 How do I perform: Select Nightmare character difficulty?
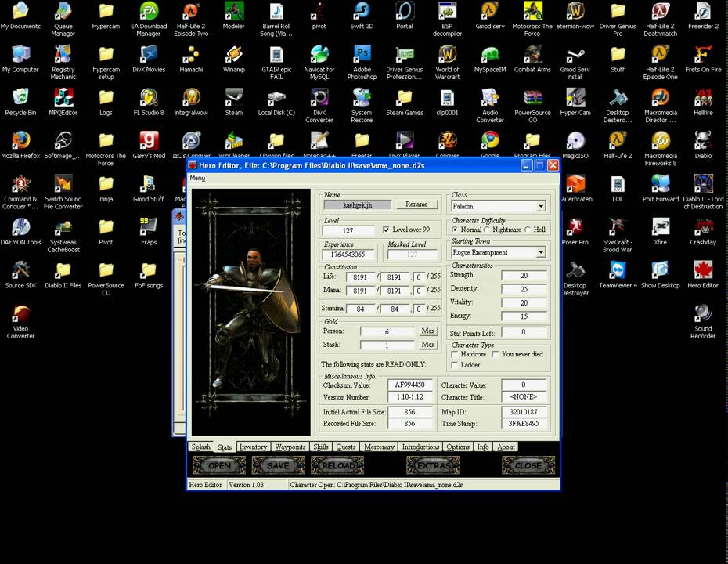tap(487, 230)
